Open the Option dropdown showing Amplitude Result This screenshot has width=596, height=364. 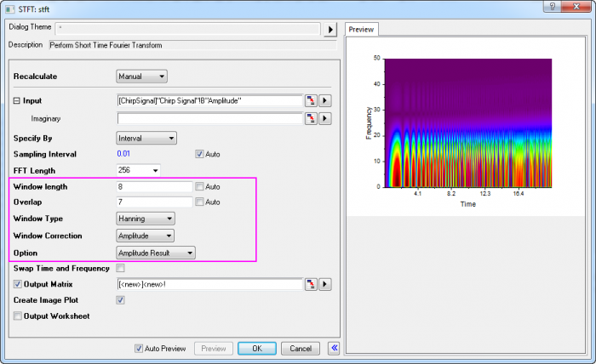click(156, 253)
